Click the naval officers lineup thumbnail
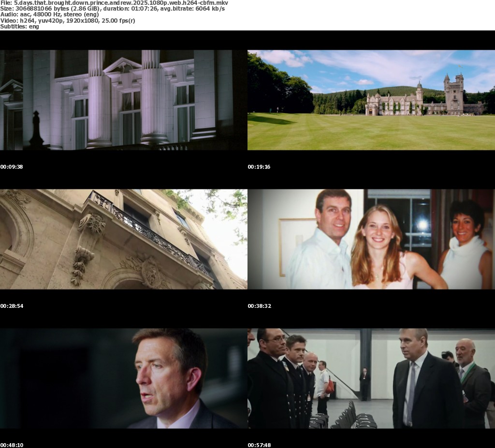The height and width of the screenshot is (448, 495). (x=371, y=378)
